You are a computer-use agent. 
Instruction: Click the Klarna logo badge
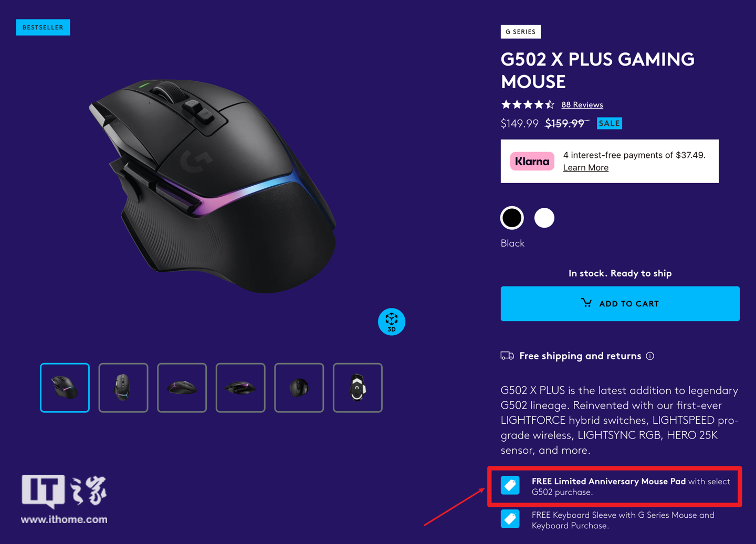[532, 162]
